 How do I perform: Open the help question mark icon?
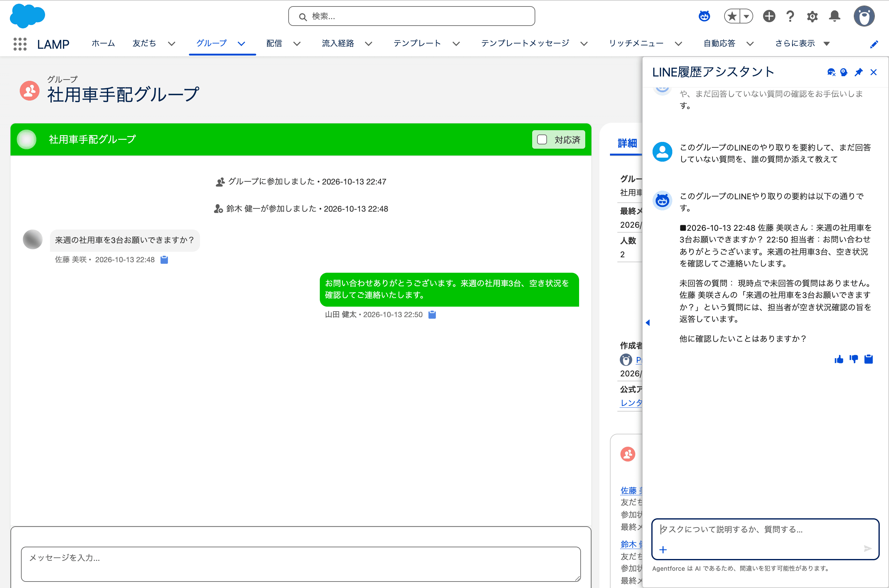coord(790,16)
